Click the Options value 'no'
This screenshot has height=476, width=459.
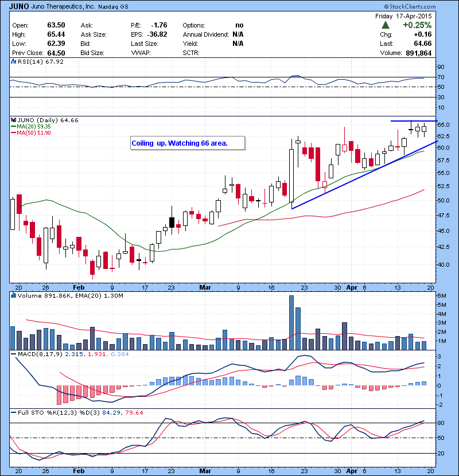[239, 25]
